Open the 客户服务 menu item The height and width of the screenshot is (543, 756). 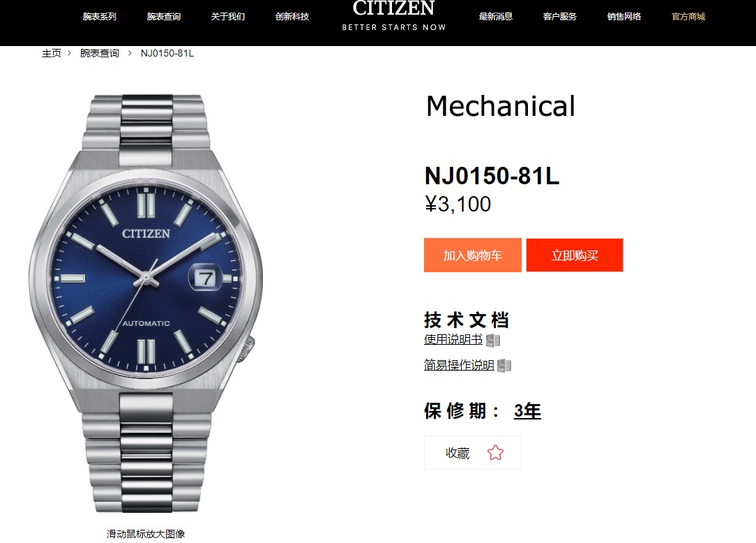[560, 17]
